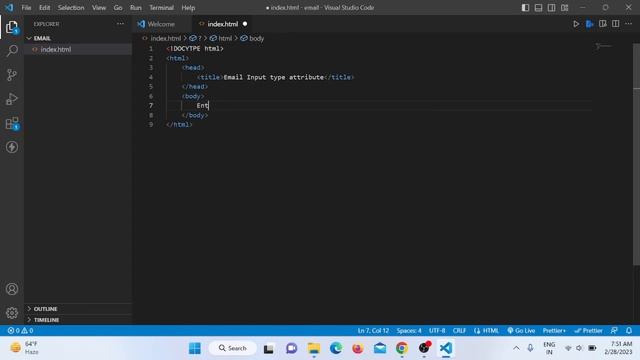The width and height of the screenshot is (640, 360).
Task: Open the View menu
Action: point(99,8)
